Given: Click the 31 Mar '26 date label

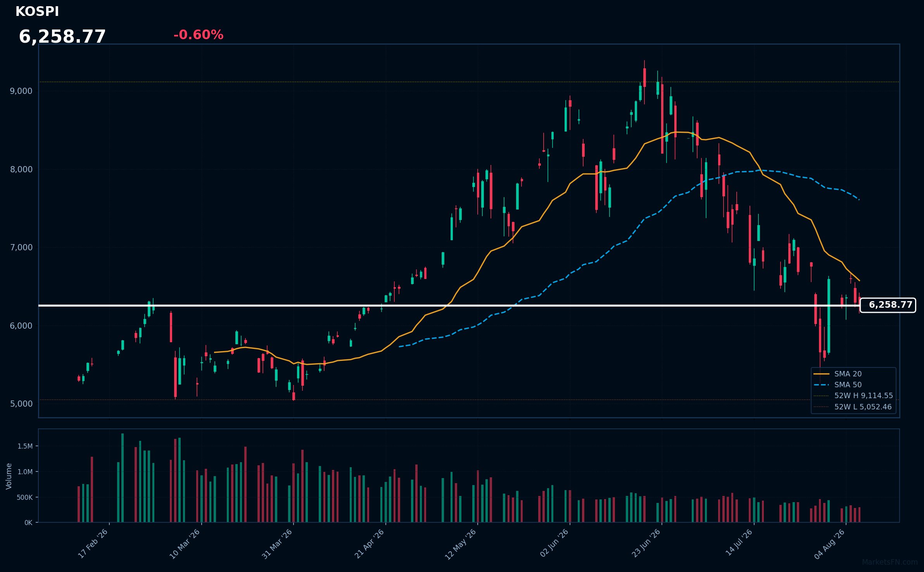Looking at the screenshot, I should click(x=277, y=544).
